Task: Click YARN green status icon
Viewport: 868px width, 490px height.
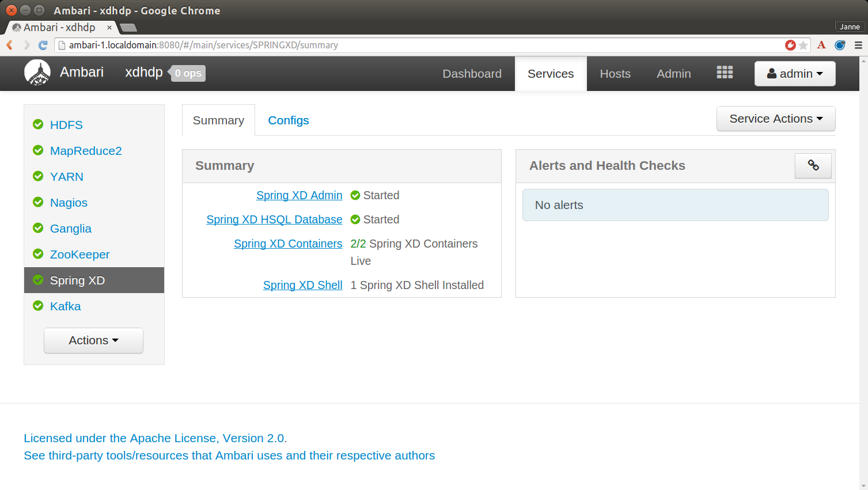Action: tap(38, 176)
